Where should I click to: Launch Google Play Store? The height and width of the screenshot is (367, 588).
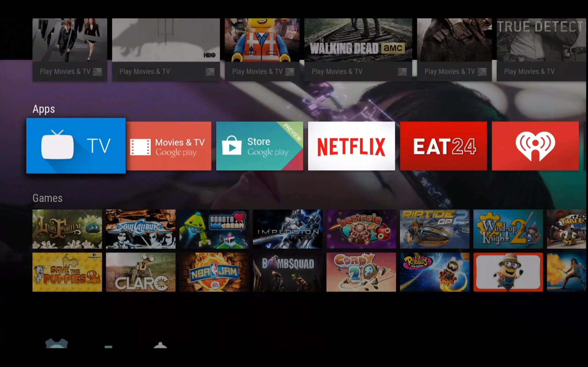click(260, 146)
